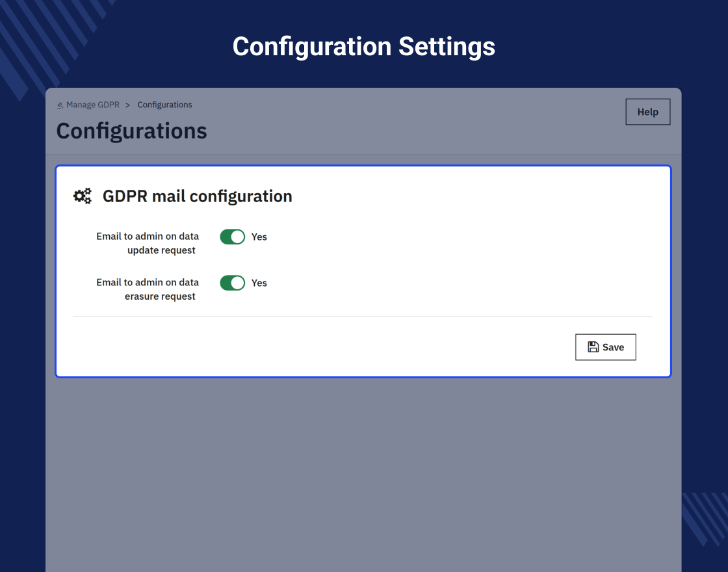
Task: Select the Configurations breadcrumb item
Action: [x=164, y=105]
